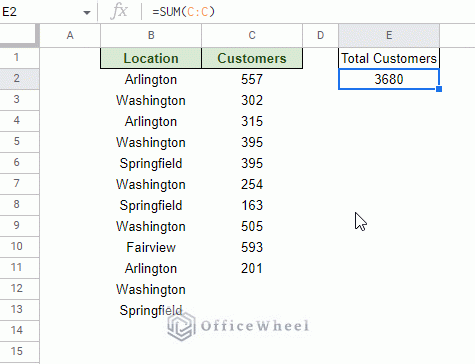Select column E header
The width and height of the screenshot is (475, 364).
[389, 35]
